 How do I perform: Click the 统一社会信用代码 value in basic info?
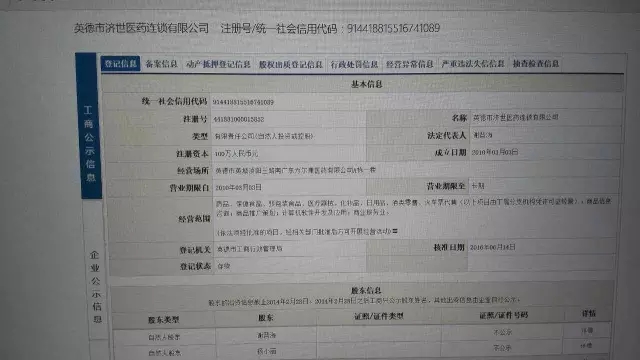pos(243,102)
